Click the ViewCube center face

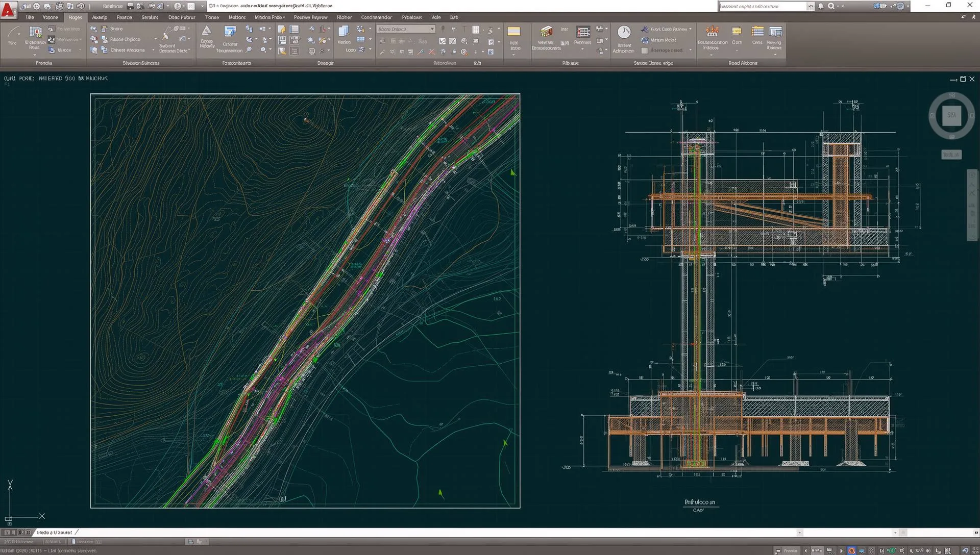click(951, 115)
